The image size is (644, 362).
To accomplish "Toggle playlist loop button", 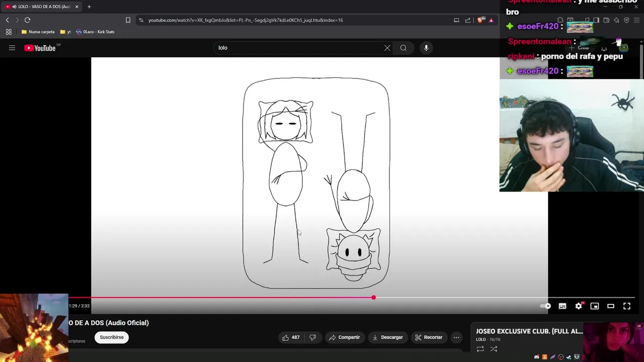I will click(x=480, y=349).
